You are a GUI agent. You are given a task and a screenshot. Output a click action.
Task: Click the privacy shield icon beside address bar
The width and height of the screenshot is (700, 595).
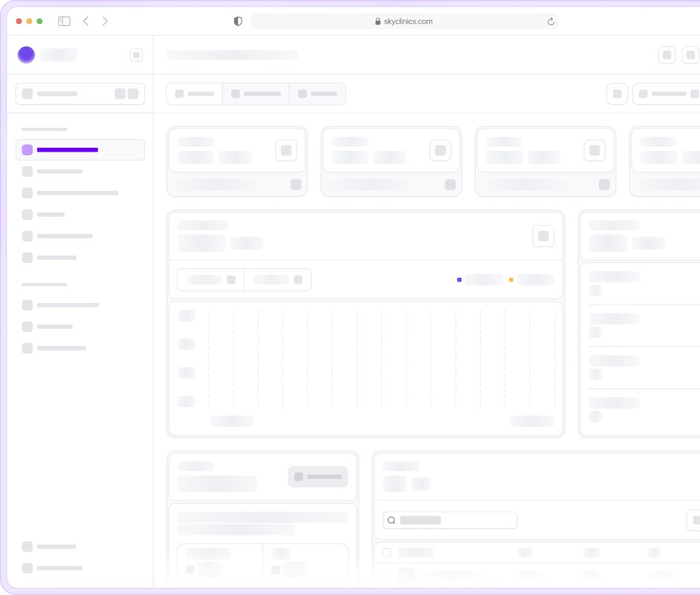(x=238, y=22)
